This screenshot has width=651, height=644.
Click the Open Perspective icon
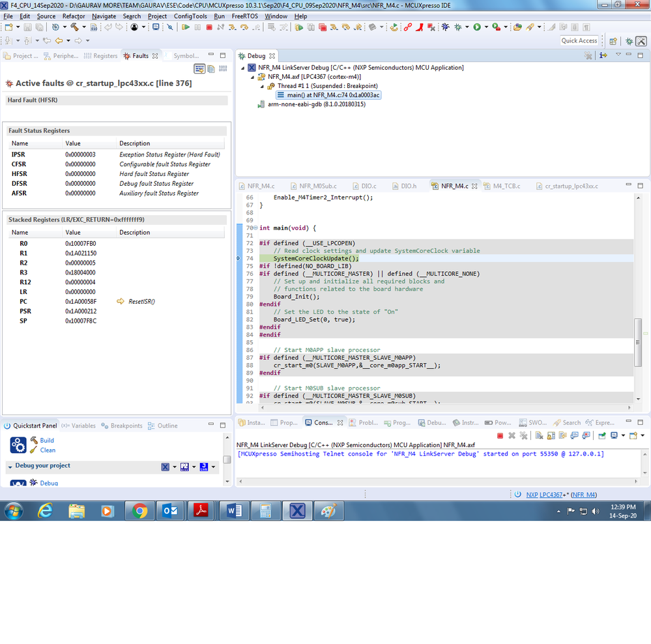[613, 41]
